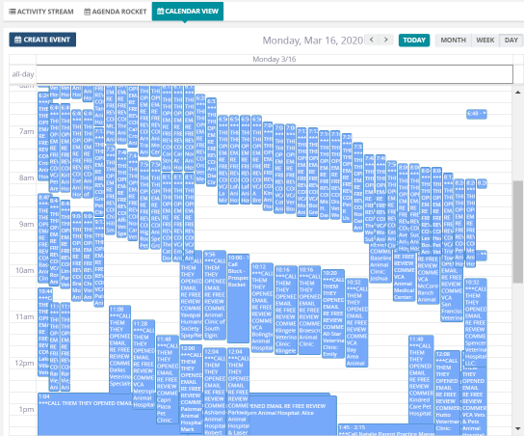The width and height of the screenshot is (524, 436).
Task: Open the 9:56 Animal Clinic of South Elgin event
Action: click(214, 295)
